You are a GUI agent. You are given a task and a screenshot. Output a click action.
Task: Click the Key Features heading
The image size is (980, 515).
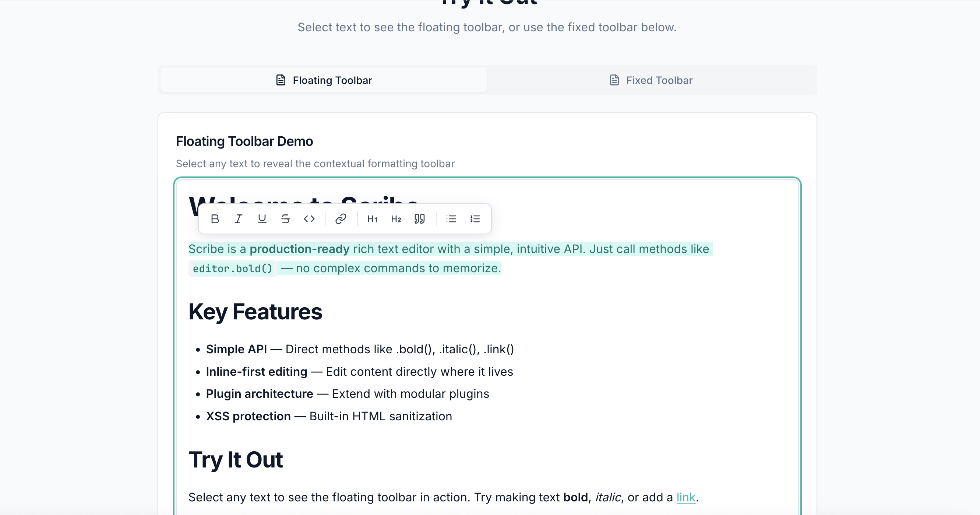point(255,312)
